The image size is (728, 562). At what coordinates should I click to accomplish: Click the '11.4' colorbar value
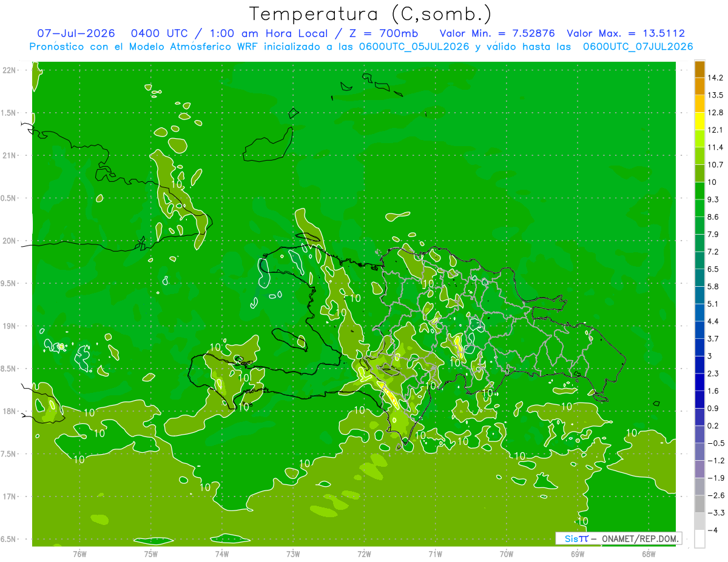[x=715, y=147]
